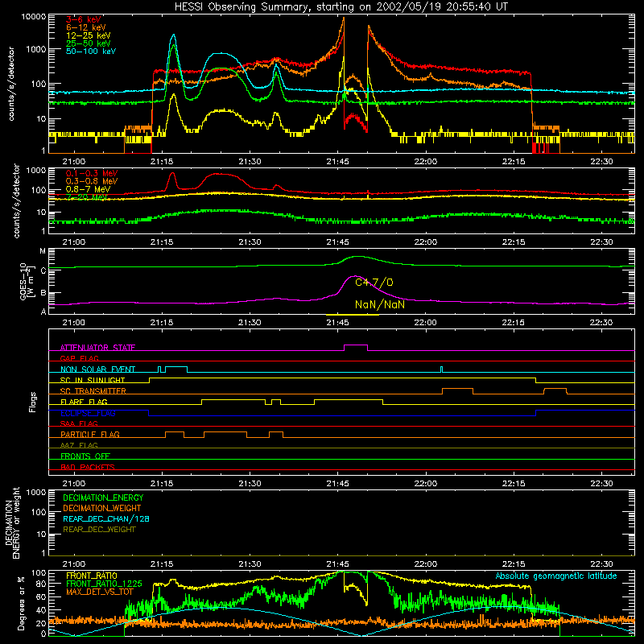Click '21:00' time tick under Decimation panel
The image size is (644, 644).
[x=74, y=564]
